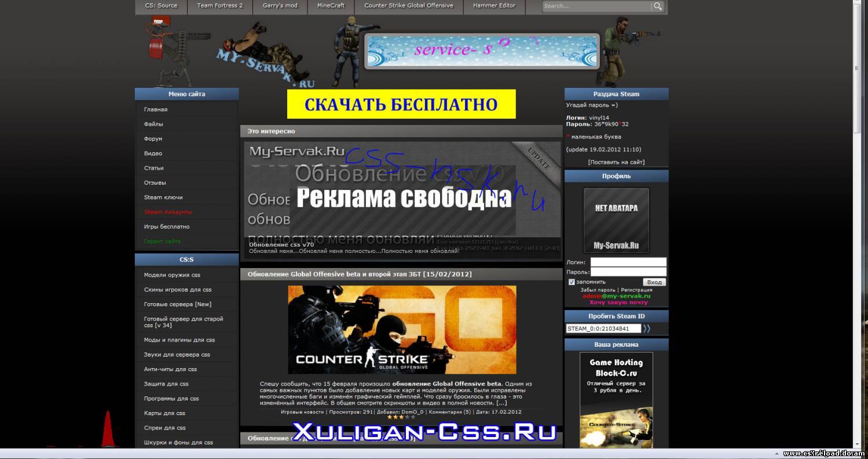Rate the Global Offensive news with stars

[x=401, y=417]
